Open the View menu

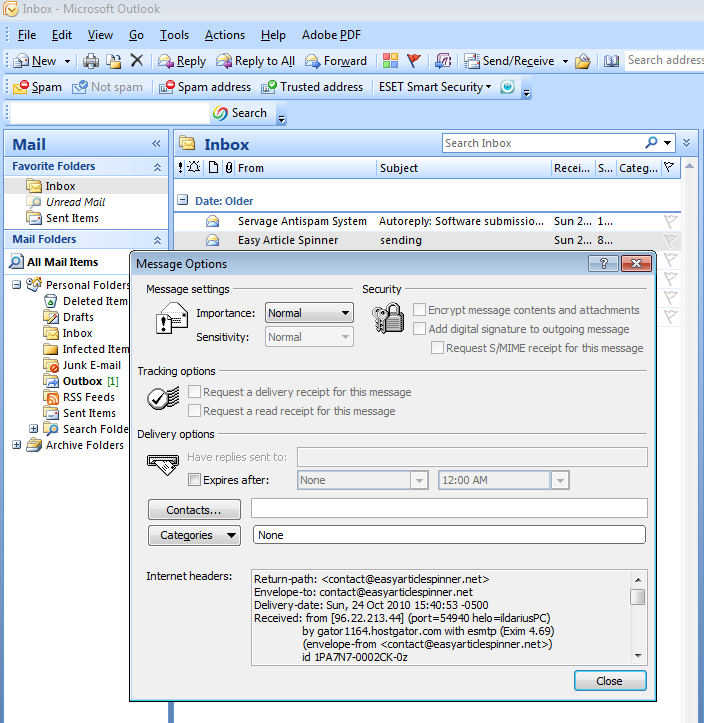[x=100, y=35]
